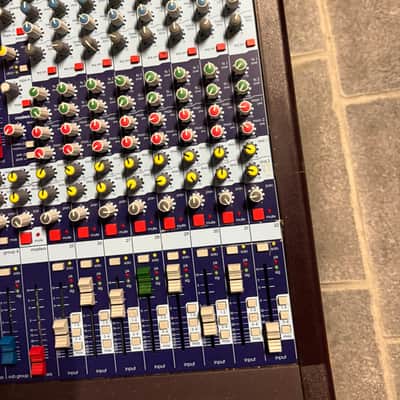Viewport: 400px width, 400px height.
Task: Grab the green fader cap
Action: pos(144,281)
